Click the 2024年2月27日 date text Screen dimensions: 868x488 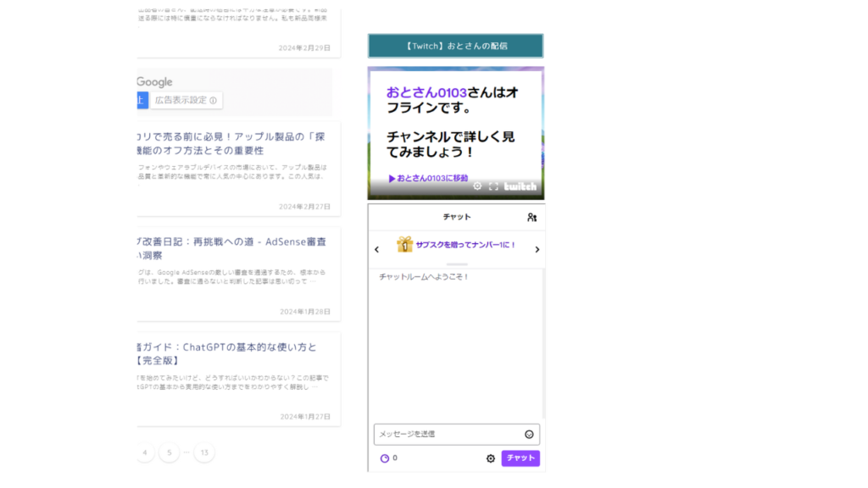coord(304,207)
